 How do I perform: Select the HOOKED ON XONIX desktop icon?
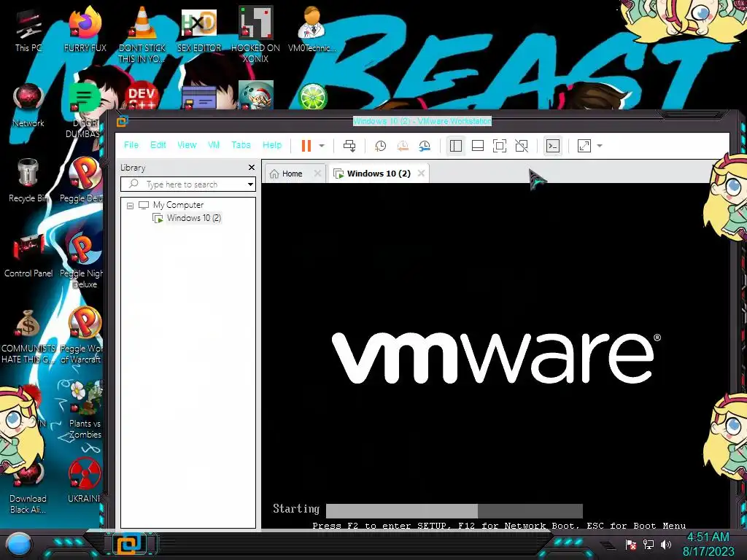[x=255, y=34]
